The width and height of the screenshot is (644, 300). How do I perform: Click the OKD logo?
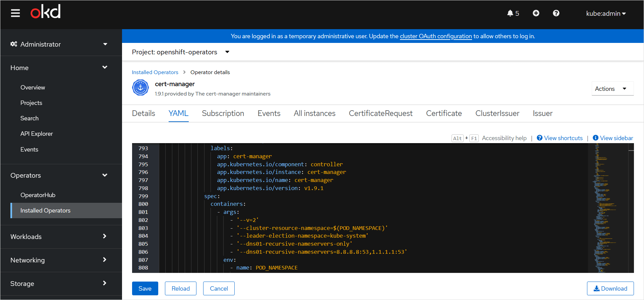tap(46, 11)
